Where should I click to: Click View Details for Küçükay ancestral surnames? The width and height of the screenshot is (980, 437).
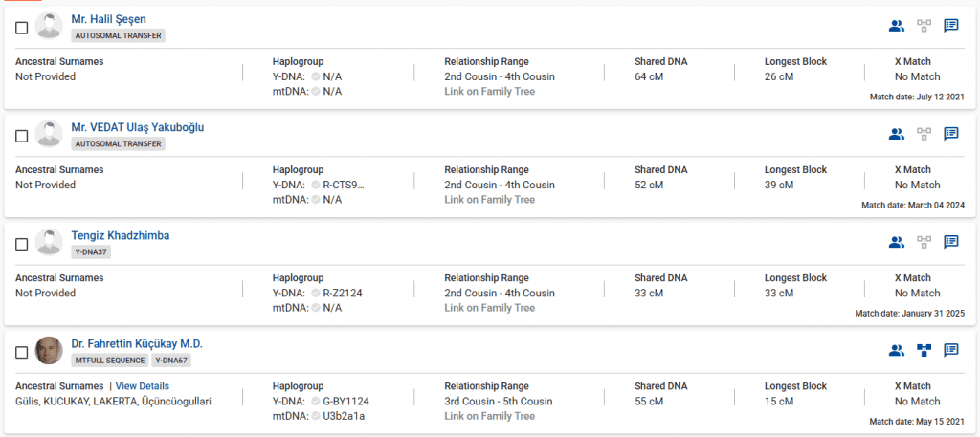(143, 386)
